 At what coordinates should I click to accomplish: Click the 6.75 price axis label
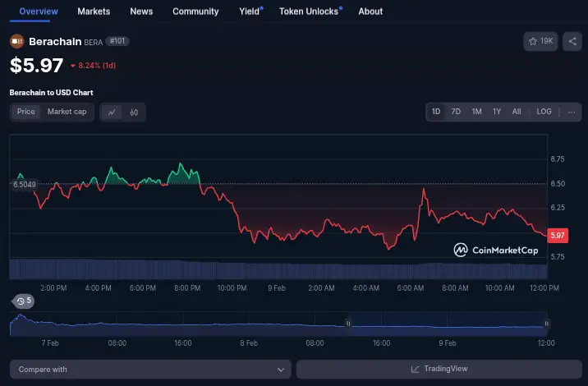[x=558, y=159]
